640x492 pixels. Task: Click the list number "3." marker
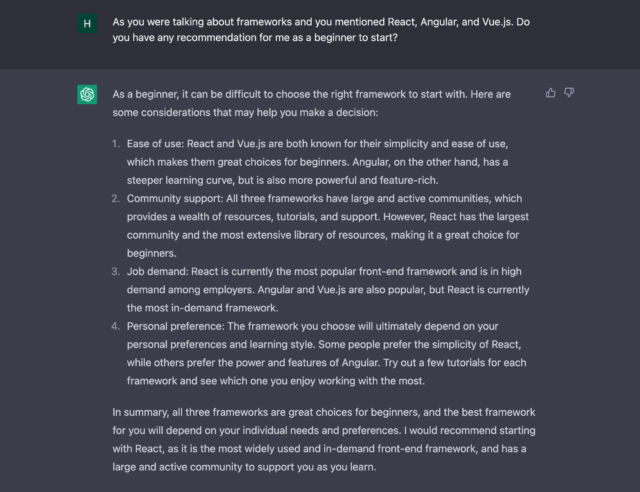click(x=116, y=272)
